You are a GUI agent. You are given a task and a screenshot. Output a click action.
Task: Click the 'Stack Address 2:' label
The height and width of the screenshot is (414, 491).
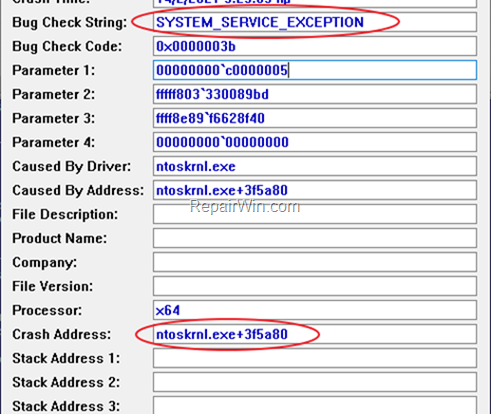point(66,383)
